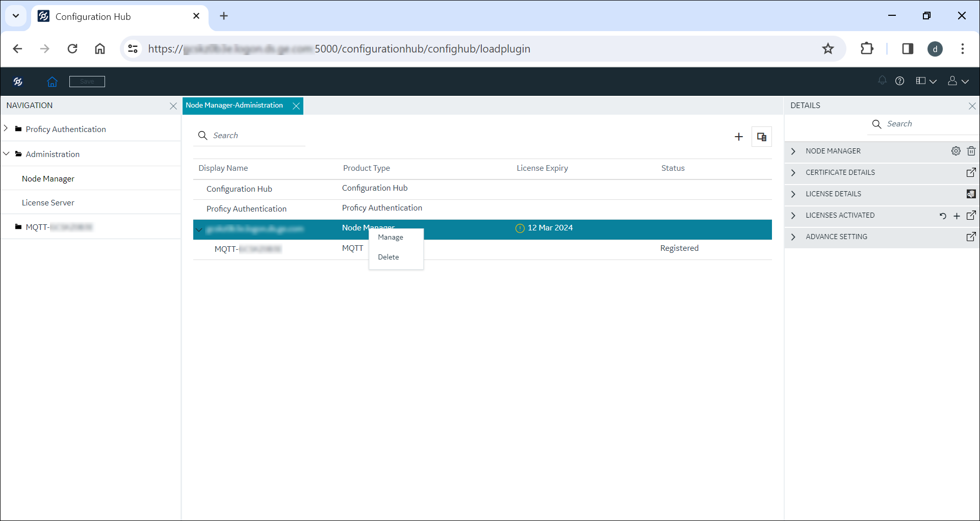The height and width of the screenshot is (521, 980).
Task: Click the plus icon to add node
Action: pos(738,137)
